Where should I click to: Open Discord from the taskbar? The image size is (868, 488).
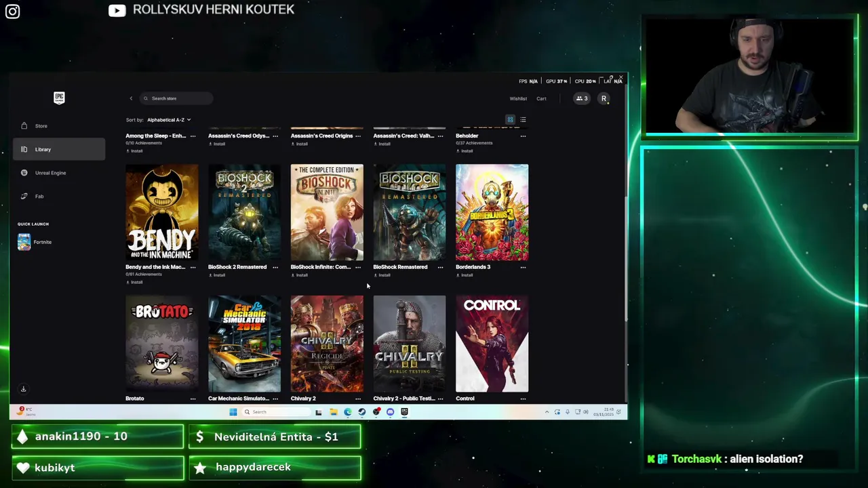(390, 412)
